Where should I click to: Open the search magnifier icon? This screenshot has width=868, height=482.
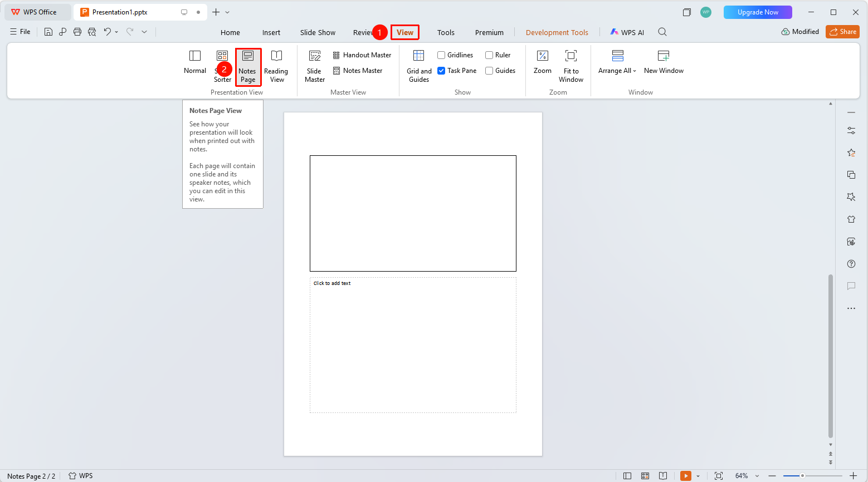(662, 32)
